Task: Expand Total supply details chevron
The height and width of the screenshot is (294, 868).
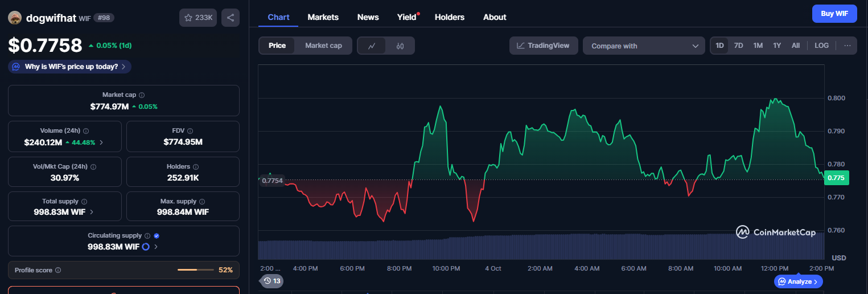Action: (92, 212)
